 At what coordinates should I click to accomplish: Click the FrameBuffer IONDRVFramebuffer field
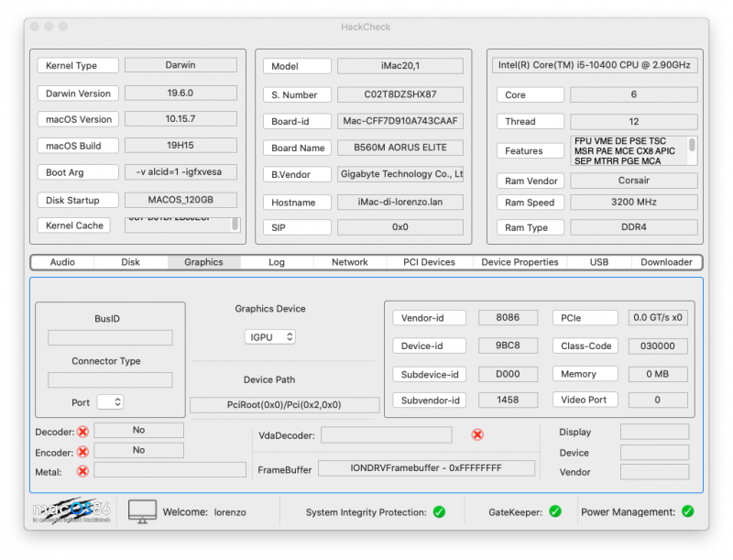click(x=426, y=468)
